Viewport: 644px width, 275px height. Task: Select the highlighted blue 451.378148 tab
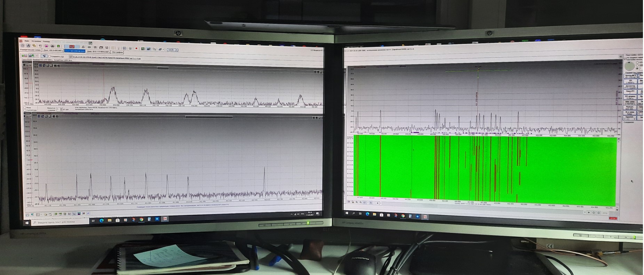[x=75, y=51]
